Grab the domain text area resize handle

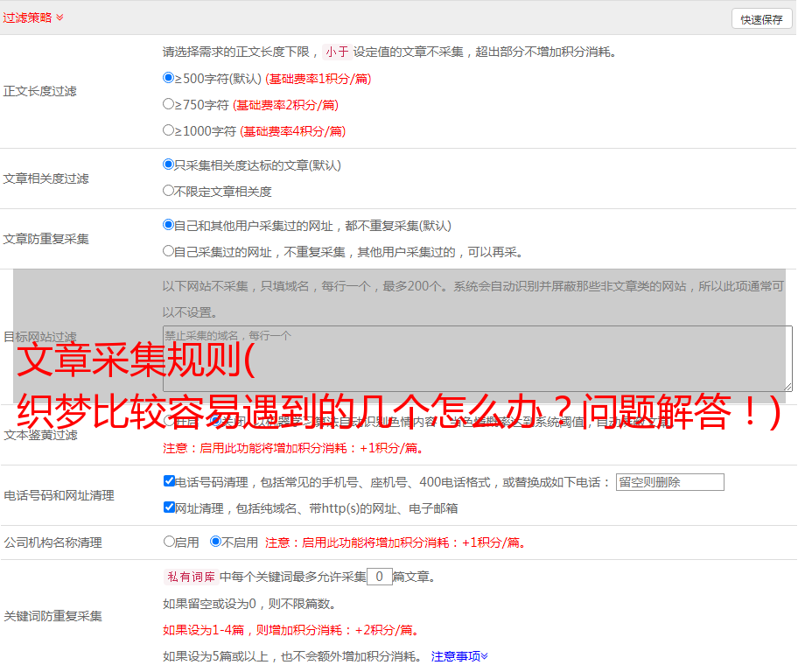coord(787,387)
